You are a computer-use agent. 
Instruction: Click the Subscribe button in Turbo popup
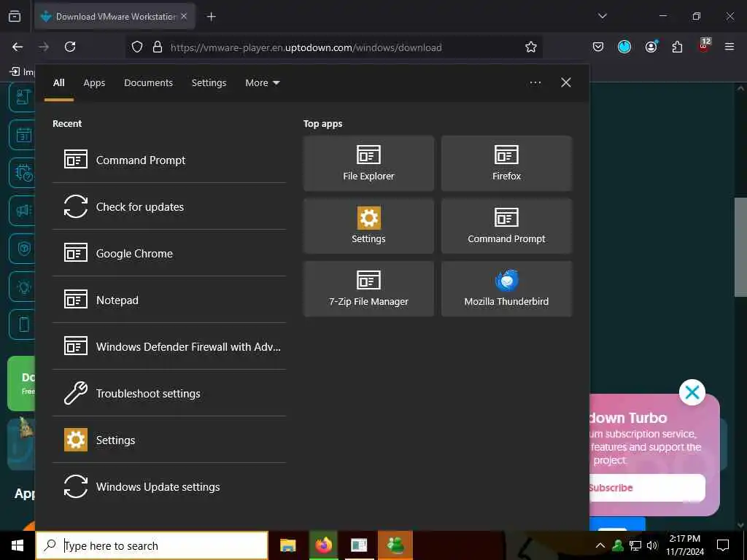point(647,488)
